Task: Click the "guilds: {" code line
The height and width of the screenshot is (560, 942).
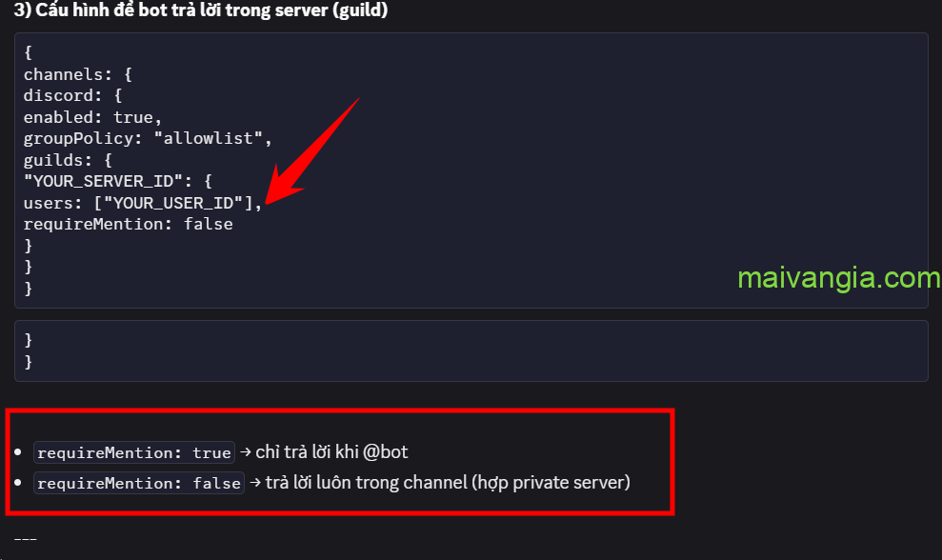Action: point(68,160)
